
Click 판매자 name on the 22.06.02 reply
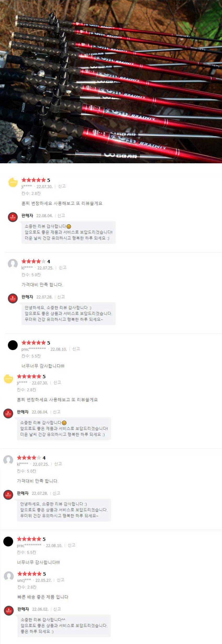[x=23, y=609]
